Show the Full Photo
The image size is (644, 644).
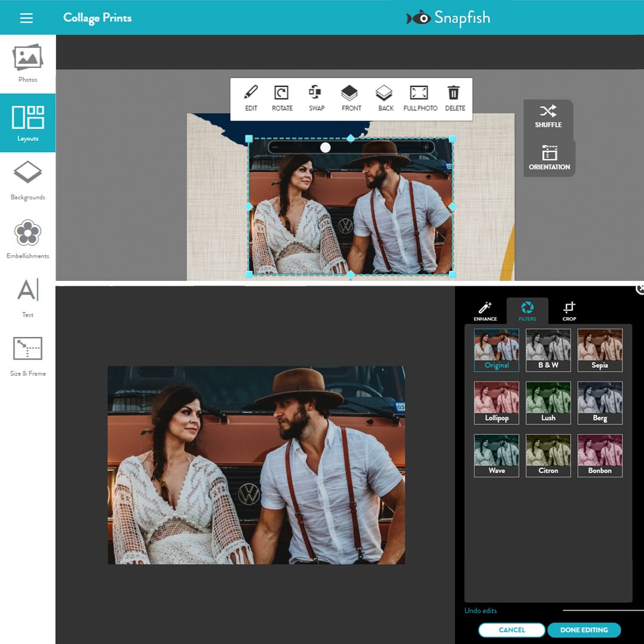pyautogui.click(x=420, y=98)
